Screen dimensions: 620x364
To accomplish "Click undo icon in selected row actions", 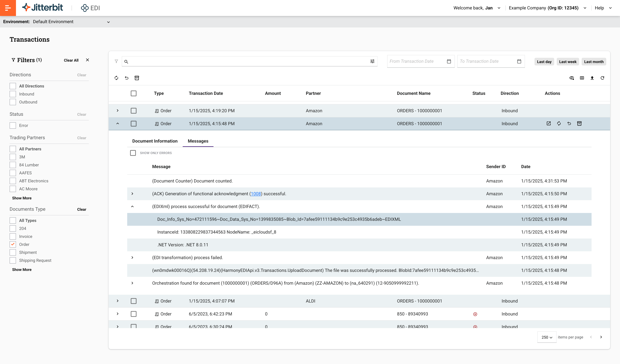I will (569, 123).
